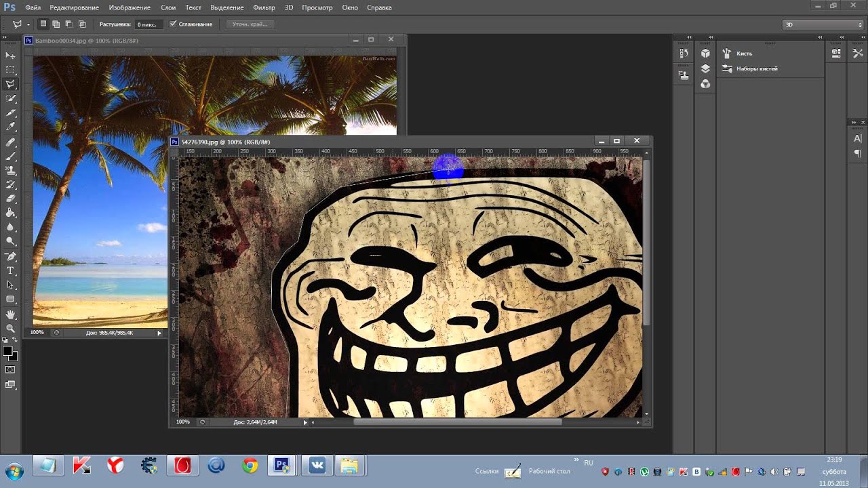Open the Изображение menu
Image resolution: width=868 pixels, height=488 pixels.
pyautogui.click(x=130, y=7)
